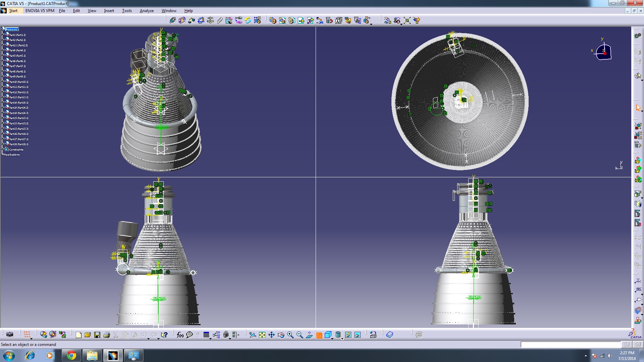Image resolution: width=644 pixels, height=362 pixels.
Task: Open the Isometric View dropdown arrow
Action: [333, 338]
